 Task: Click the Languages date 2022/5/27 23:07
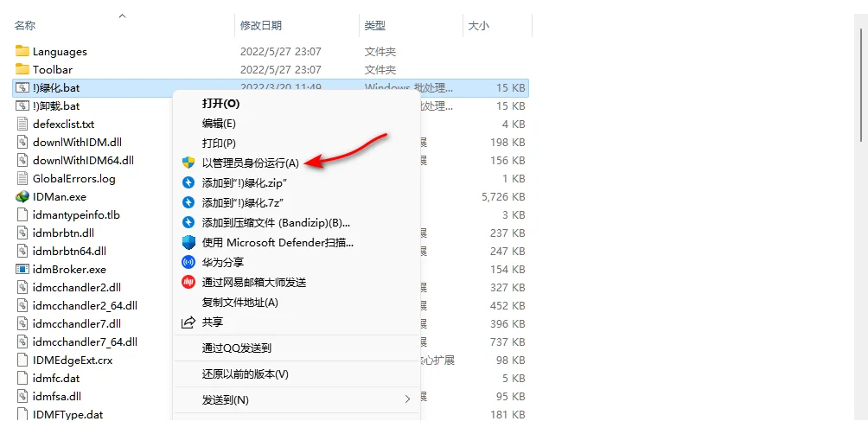[281, 52]
